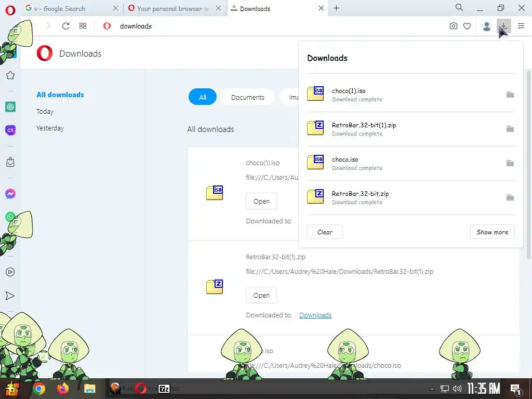Viewport: 532px width, 399px height.
Task: Click choco(1).iso file icon in page list
Action: tap(215, 192)
